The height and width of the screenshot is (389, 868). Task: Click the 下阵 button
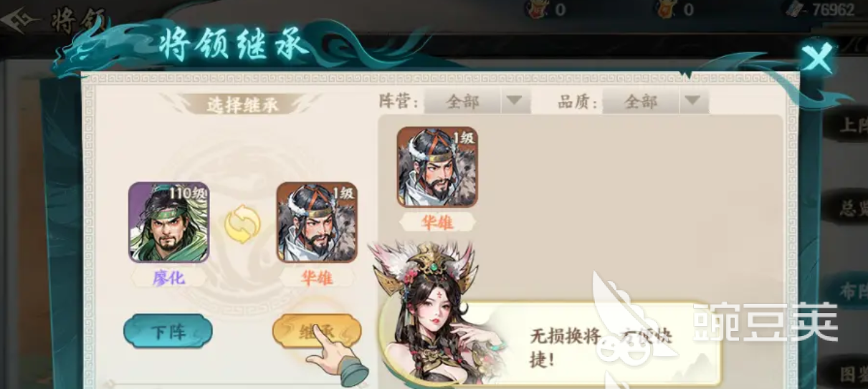point(168,331)
